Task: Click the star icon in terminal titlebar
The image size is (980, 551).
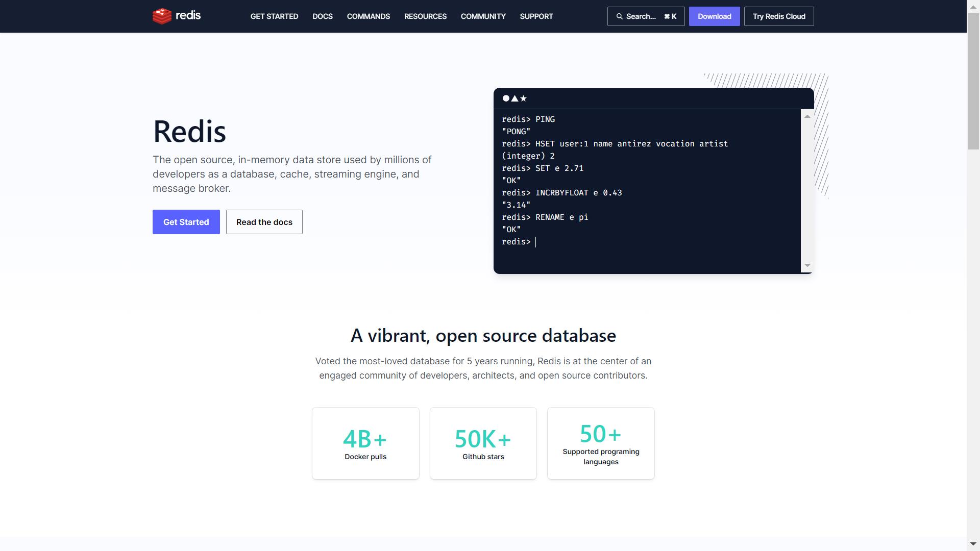Action: point(523,98)
